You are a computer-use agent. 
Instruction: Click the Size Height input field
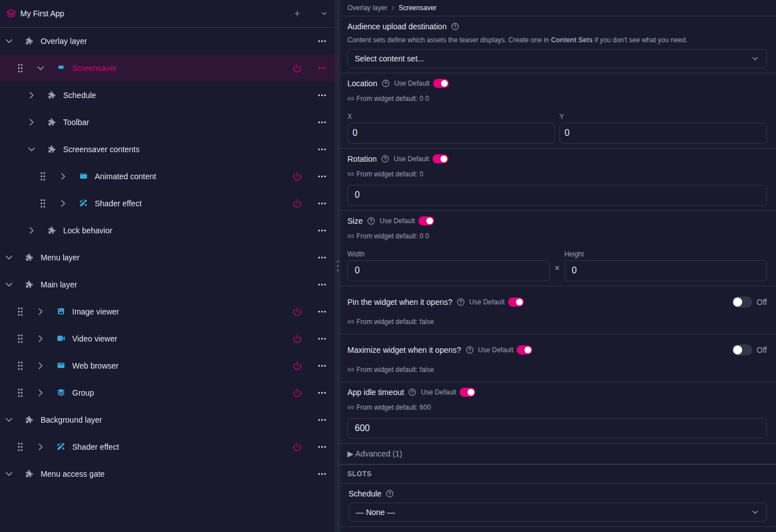tap(665, 271)
